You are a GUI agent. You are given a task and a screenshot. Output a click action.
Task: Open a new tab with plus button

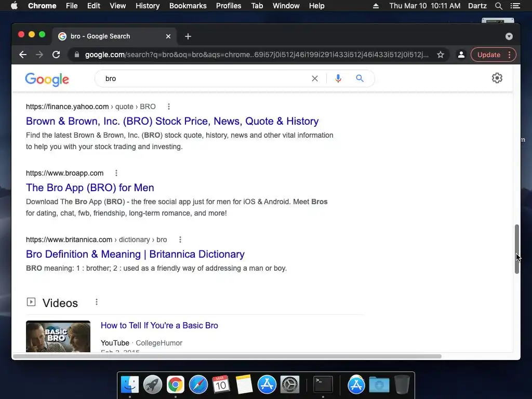188,36
